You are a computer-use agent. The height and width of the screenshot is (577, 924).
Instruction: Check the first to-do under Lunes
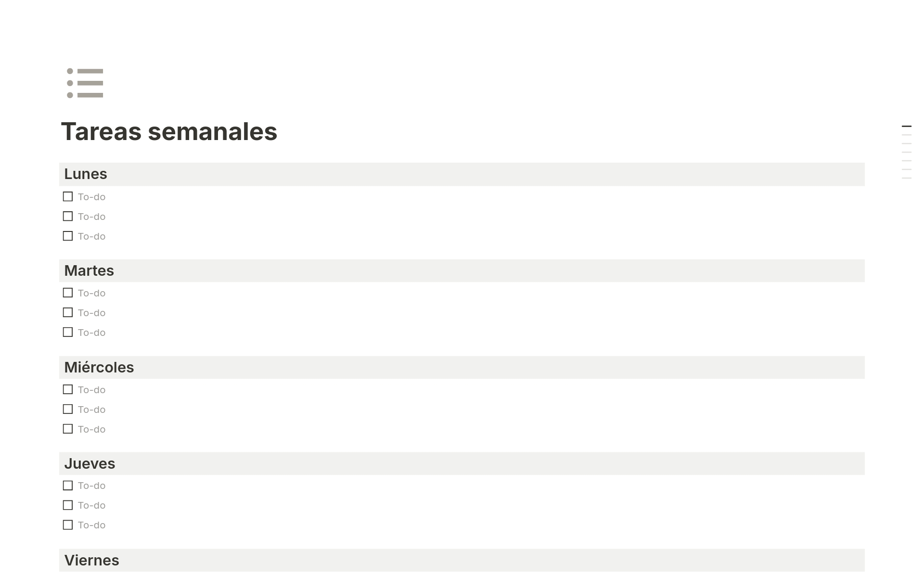(67, 196)
